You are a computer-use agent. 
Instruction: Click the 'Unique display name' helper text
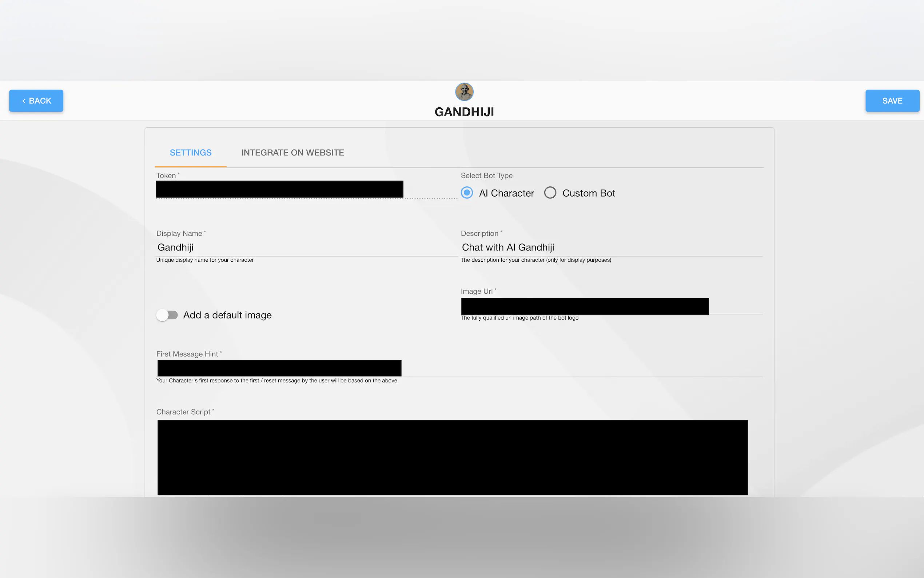[205, 260]
